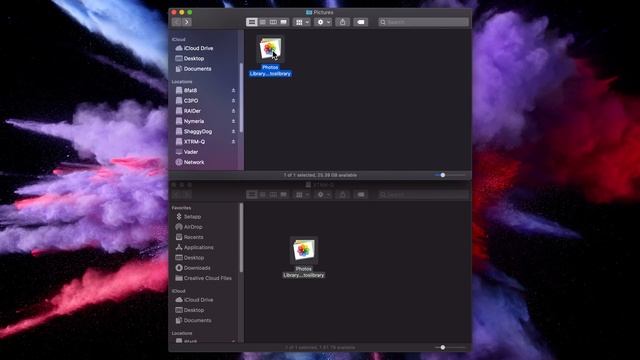Open the Action gear menu in Pictures window
The height and width of the screenshot is (360, 640).
[324, 22]
